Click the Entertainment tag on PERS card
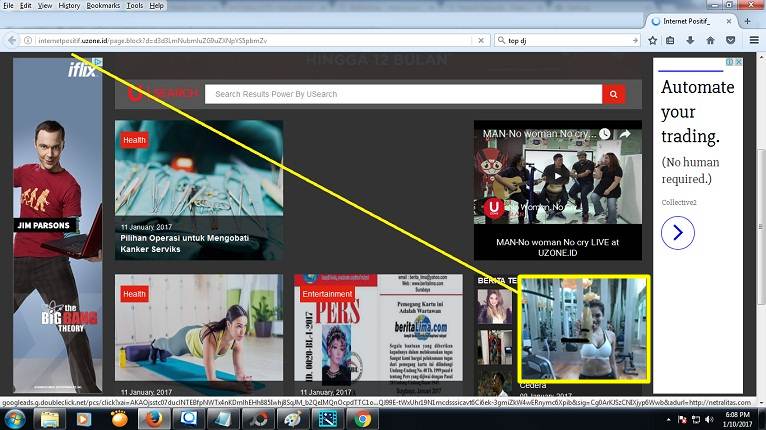This screenshot has height=430, width=766. click(327, 294)
